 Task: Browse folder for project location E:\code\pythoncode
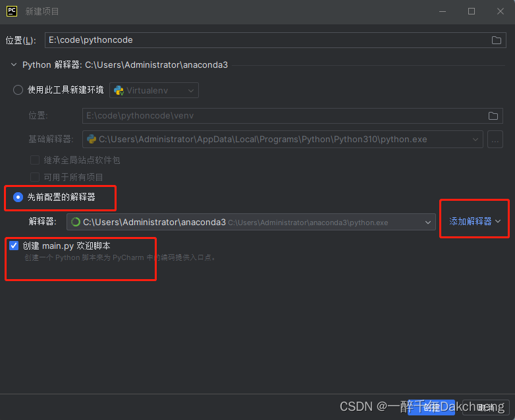(497, 40)
